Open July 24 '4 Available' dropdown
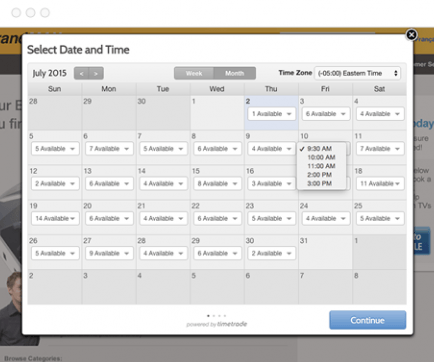 [326, 219]
